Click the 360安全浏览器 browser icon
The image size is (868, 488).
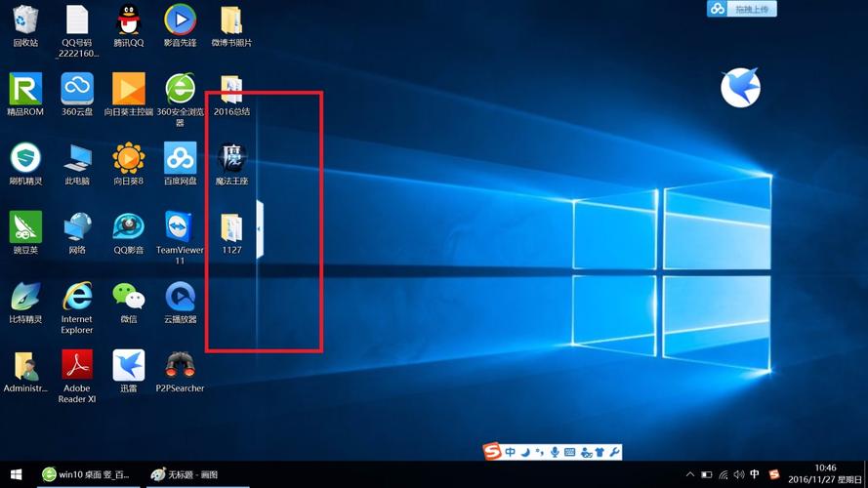(180, 100)
